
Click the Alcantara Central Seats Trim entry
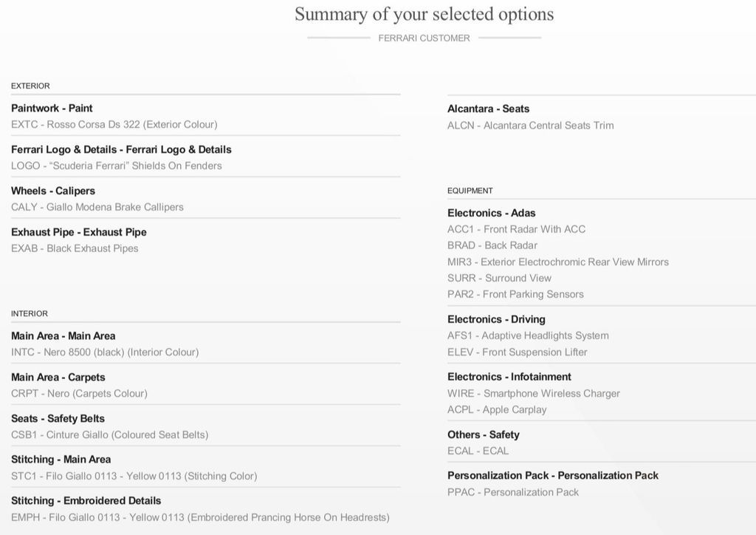tap(530, 126)
